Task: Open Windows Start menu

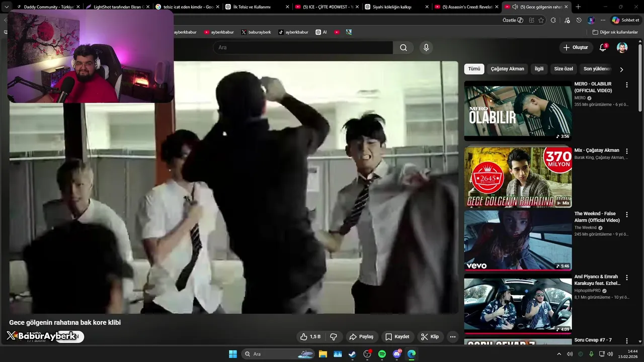Action: pos(233,354)
